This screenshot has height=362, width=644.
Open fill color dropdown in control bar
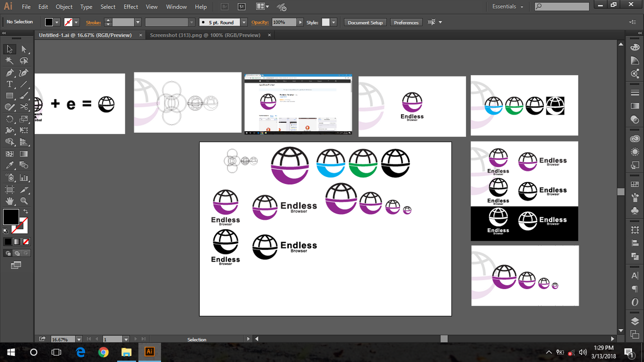point(57,22)
